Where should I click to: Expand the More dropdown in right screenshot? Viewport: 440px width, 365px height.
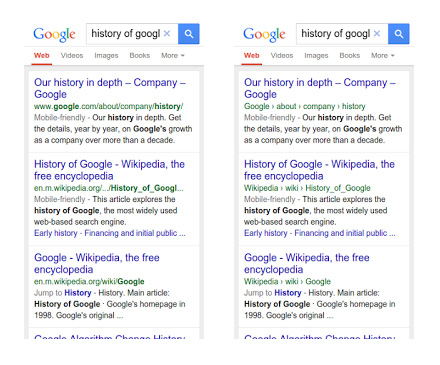coord(383,56)
